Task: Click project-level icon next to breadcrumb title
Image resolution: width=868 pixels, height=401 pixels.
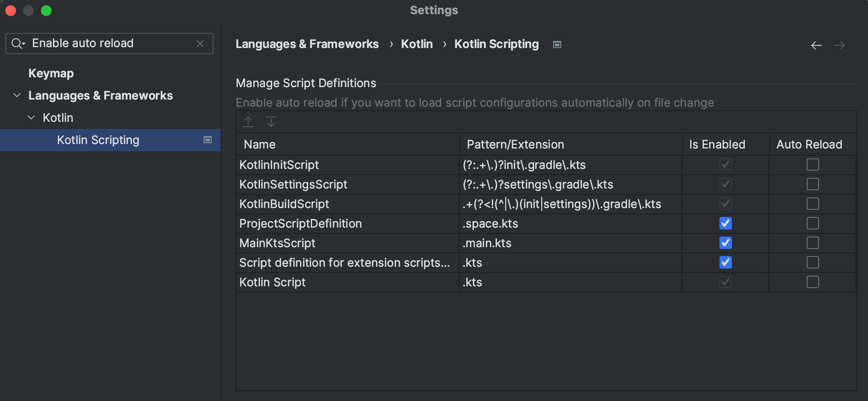Action: (x=557, y=44)
